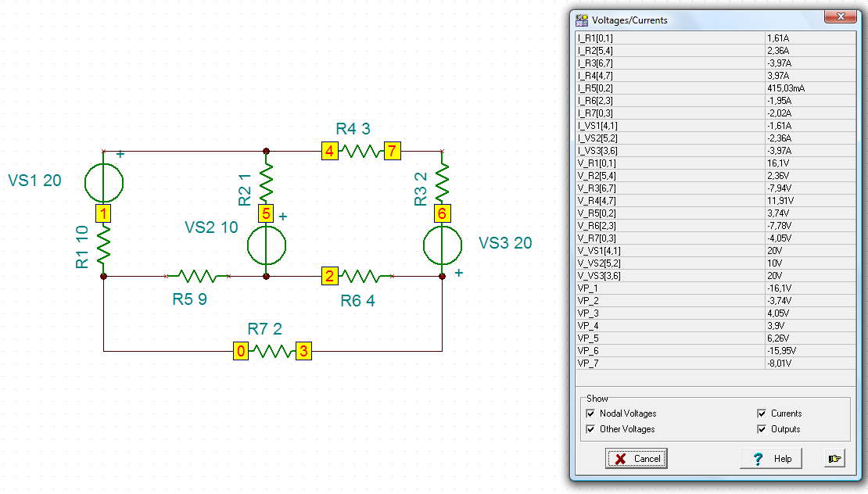
Task: Click the Voltages/Currents window title icon
Action: [581, 20]
